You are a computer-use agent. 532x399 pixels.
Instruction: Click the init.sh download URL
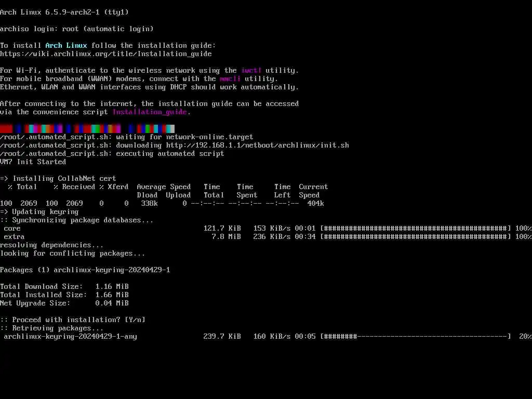pos(258,145)
